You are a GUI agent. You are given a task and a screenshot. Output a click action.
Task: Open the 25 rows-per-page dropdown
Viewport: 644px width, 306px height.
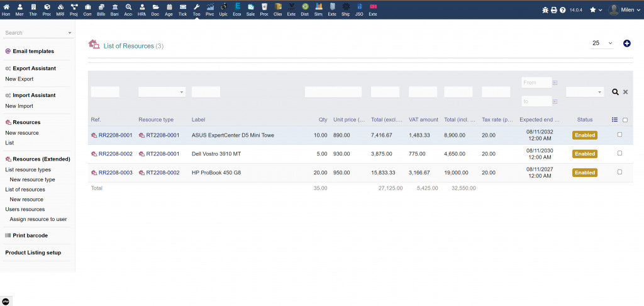(602, 43)
